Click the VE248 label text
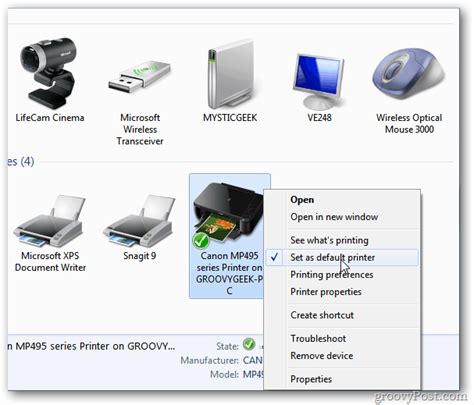 (319, 118)
